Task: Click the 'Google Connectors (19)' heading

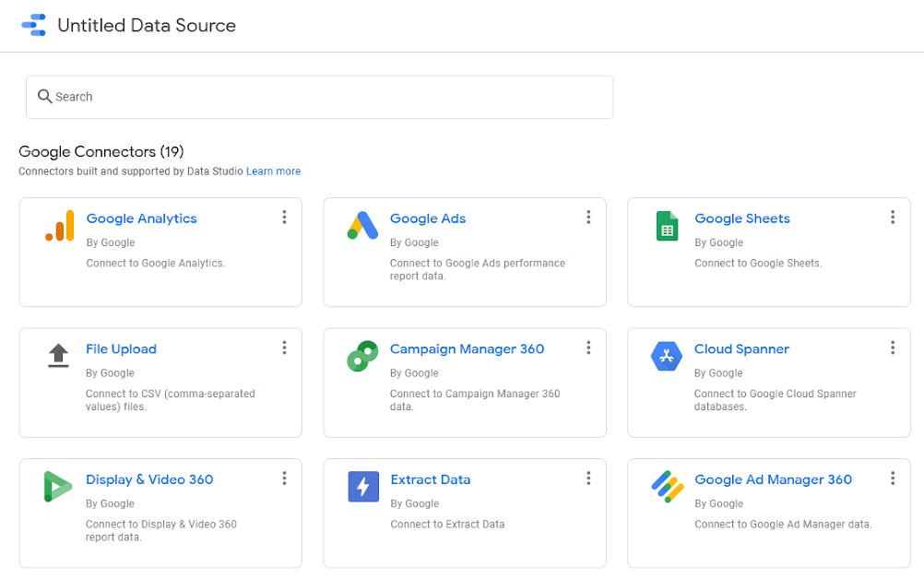Action: pos(101,152)
